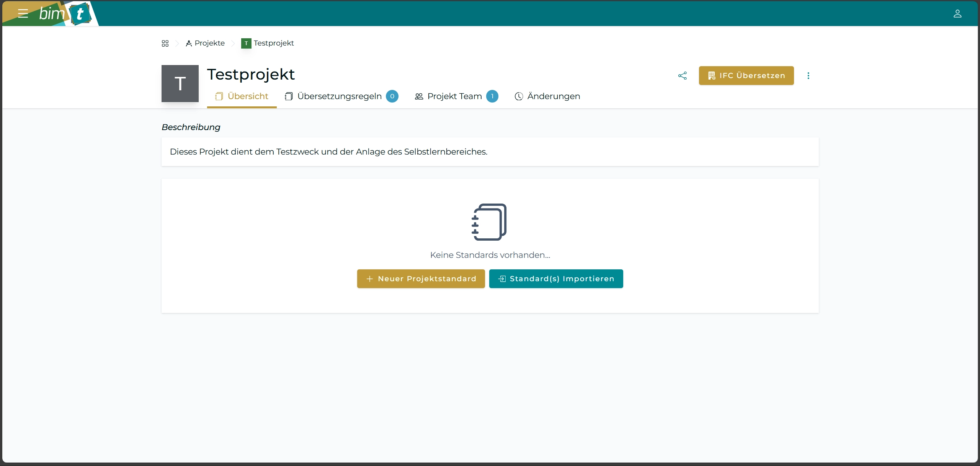Click the Testprojekt breadcrumb link

(x=273, y=43)
